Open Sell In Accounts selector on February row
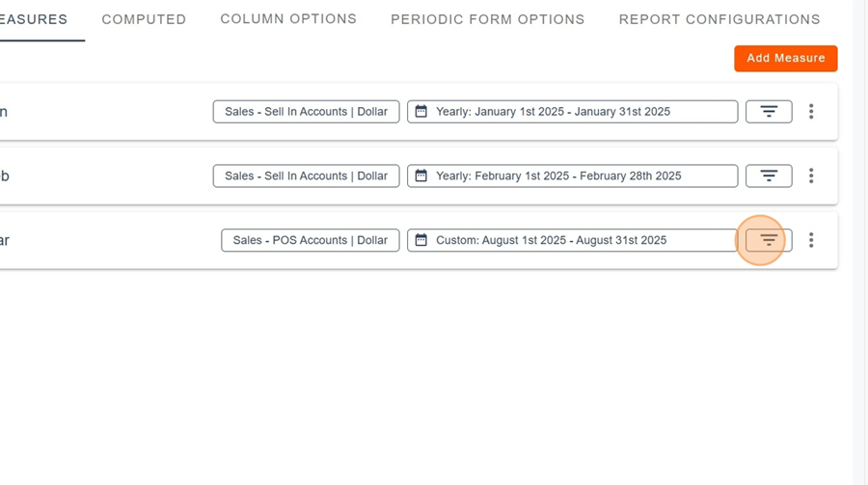Screen dimensions: 868x485 click(306, 175)
